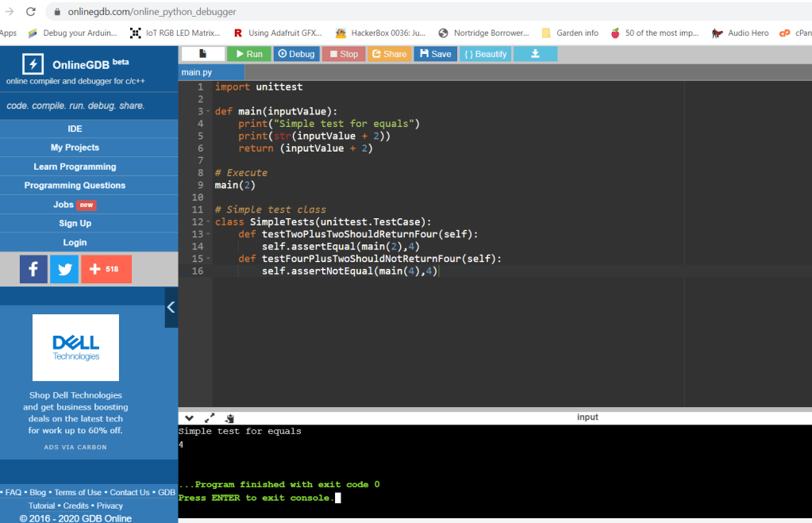This screenshot has height=523, width=812.
Task: Open My Projects in sidebar
Action: tap(75, 148)
